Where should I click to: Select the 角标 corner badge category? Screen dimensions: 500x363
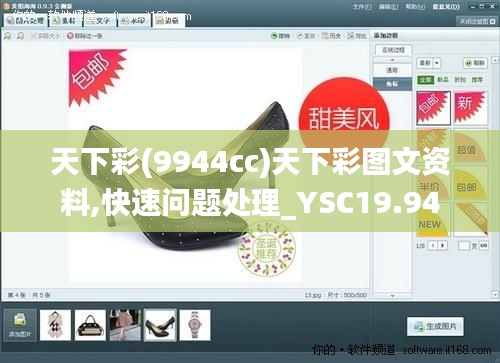(392, 84)
